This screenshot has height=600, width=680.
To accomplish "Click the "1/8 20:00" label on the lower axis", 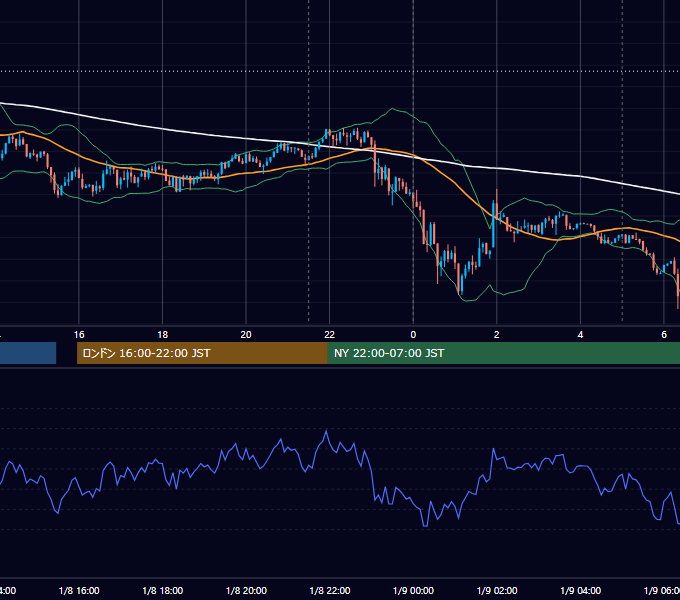I will tap(246, 590).
